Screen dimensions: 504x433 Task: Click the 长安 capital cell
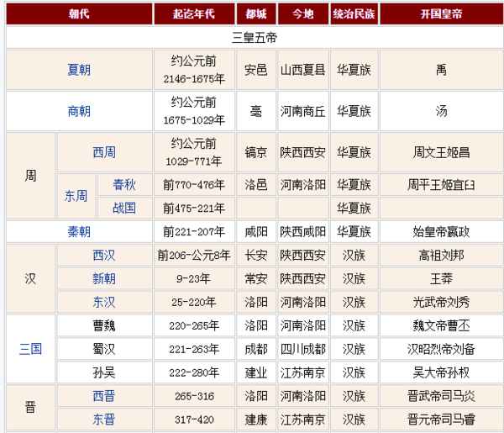[x=256, y=256]
